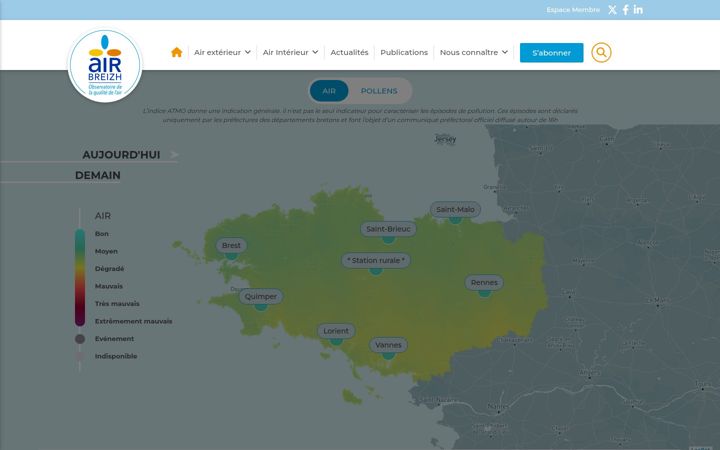Open the Air intérieur menu label
The image size is (720, 450).
point(286,52)
